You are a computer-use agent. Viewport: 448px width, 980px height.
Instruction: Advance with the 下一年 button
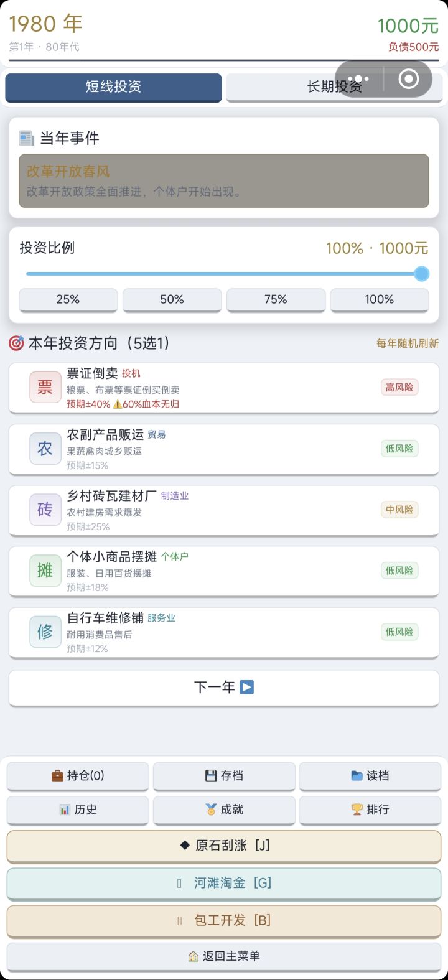tap(224, 688)
